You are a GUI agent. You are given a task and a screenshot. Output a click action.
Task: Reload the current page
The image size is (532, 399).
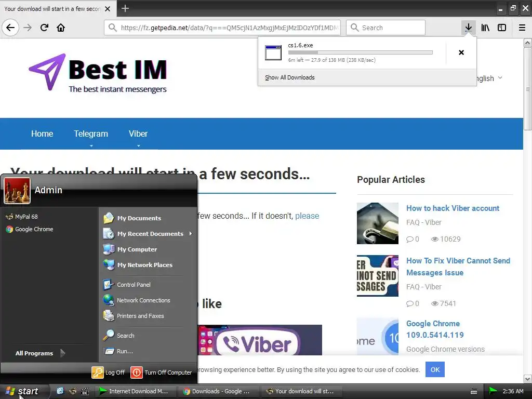44,28
